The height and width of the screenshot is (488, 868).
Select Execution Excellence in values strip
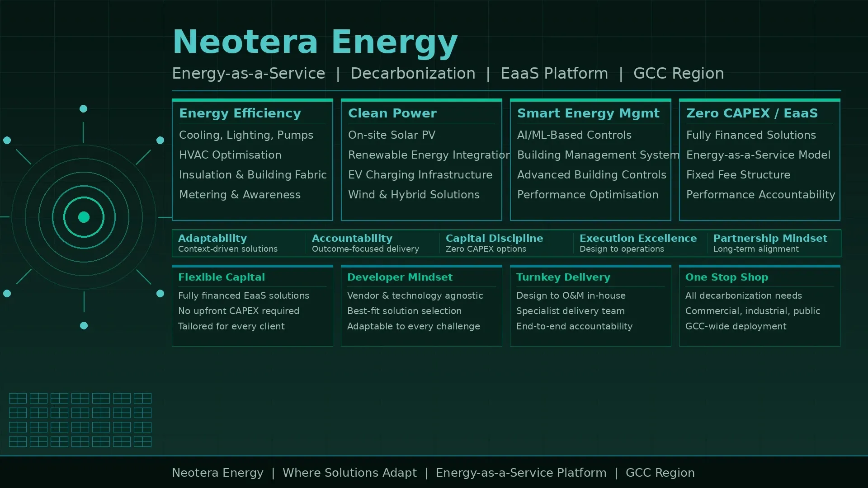click(x=638, y=238)
